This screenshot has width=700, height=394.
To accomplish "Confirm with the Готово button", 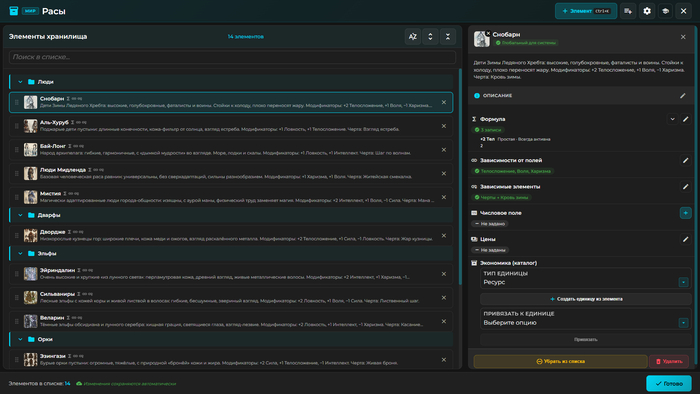I will [669, 383].
